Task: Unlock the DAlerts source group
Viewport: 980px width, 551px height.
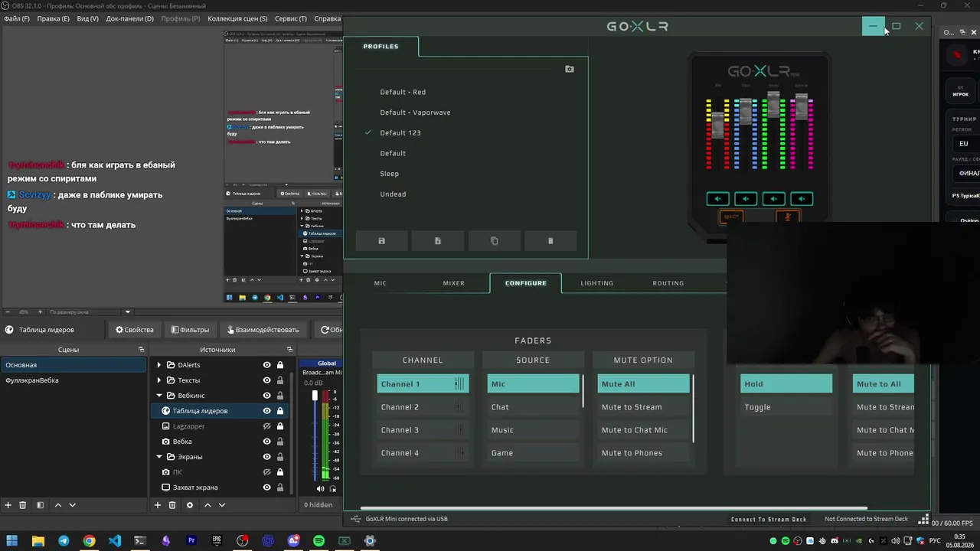Action: (x=280, y=365)
